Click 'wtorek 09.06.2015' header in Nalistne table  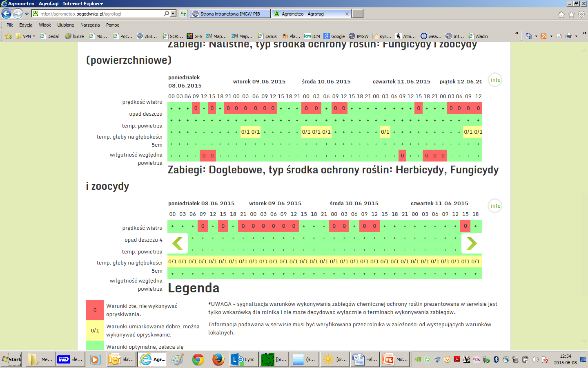tap(259, 82)
